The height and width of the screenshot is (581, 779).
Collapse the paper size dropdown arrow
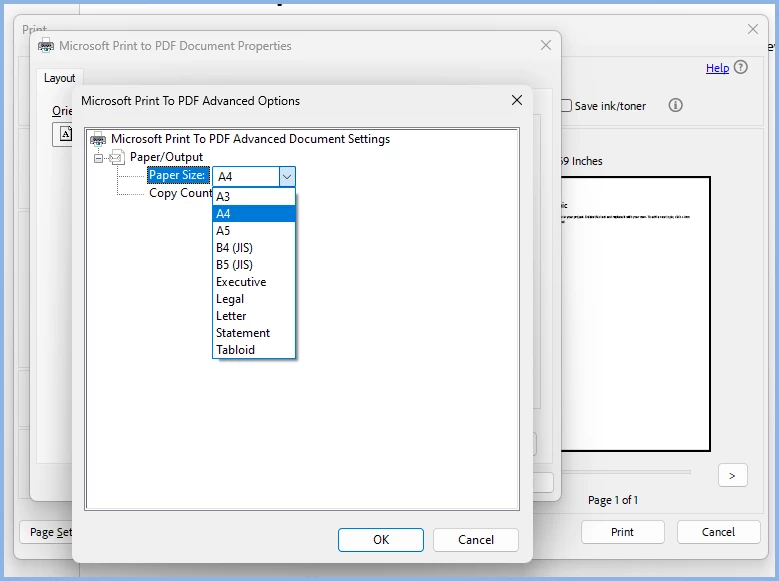click(287, 176)
